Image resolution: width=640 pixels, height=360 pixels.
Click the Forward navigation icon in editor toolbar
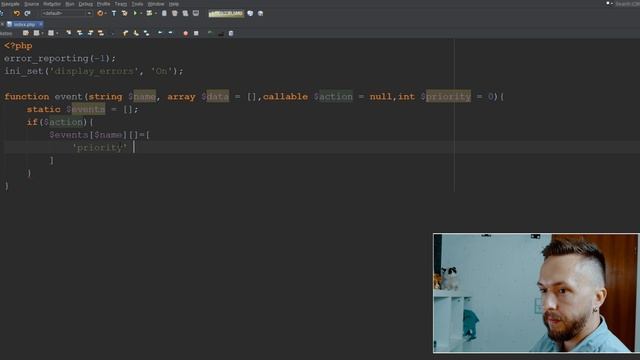51,33
